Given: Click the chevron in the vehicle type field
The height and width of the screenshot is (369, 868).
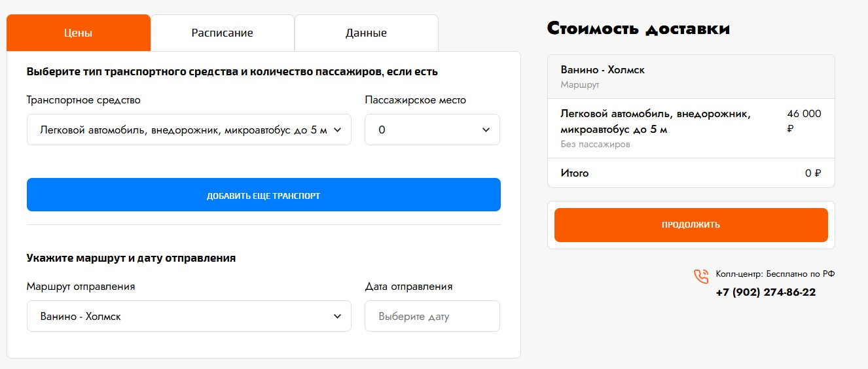Looking at the screenshot, I should [x=338, y=130].
